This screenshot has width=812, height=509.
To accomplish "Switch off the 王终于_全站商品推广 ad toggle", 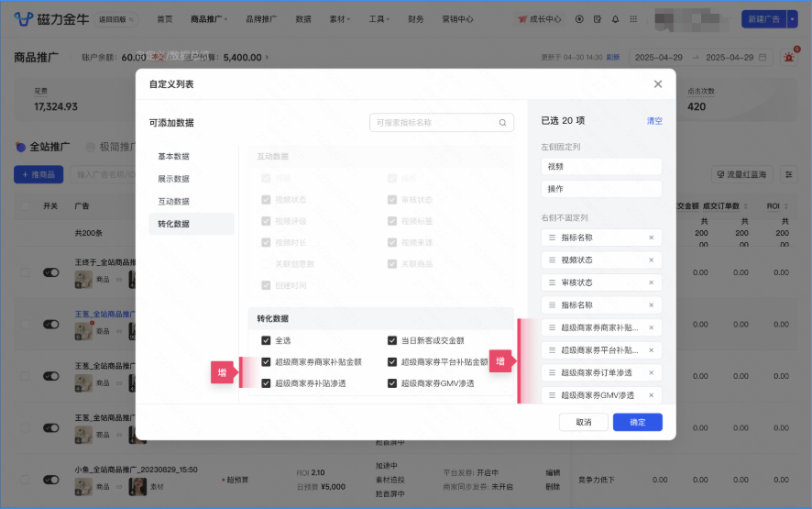I will (x=50, y=272).
